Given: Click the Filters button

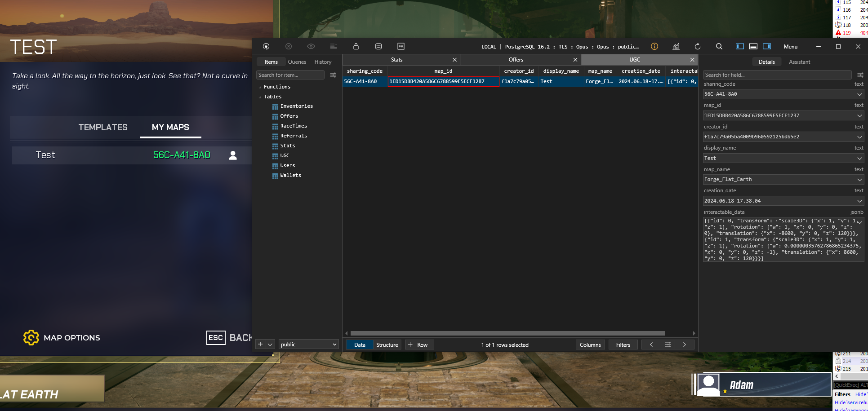Looking at the screenshot, I should tap(623, 345).
